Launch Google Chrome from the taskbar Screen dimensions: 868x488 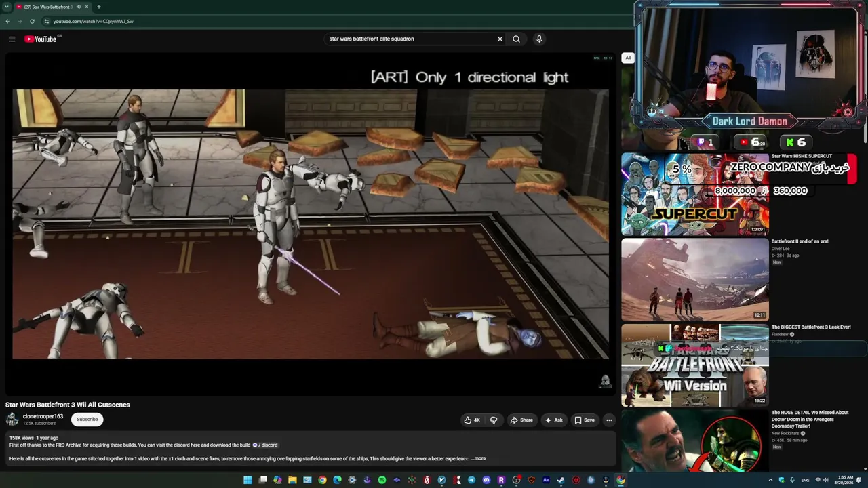[x=322, y=480]
